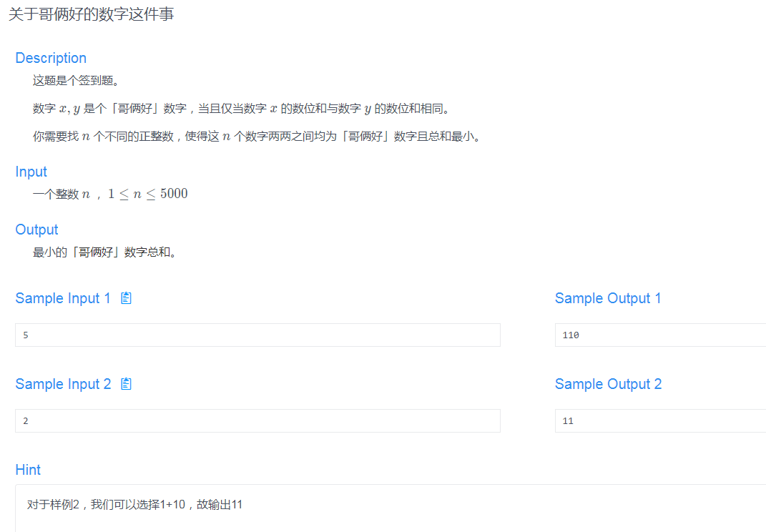Click the Sample Input 1 label
This screenshot has width=766, height=532.
63,298
